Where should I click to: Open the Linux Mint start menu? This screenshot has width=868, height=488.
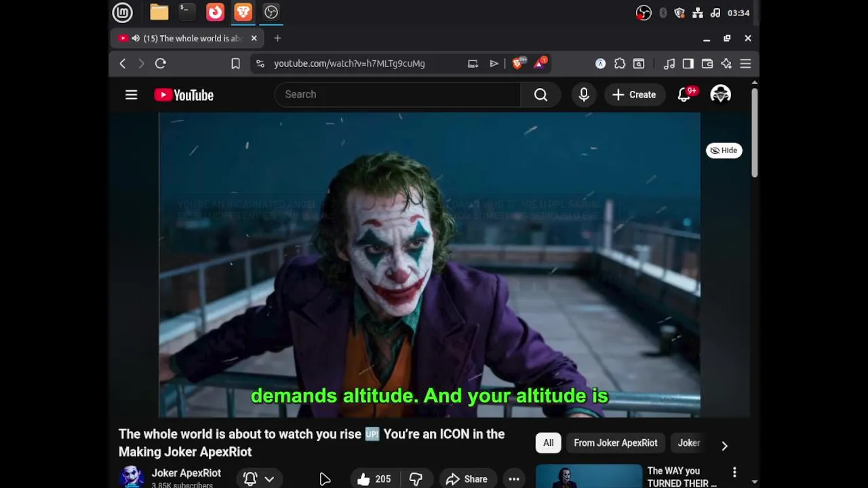[x=122, y=12]
